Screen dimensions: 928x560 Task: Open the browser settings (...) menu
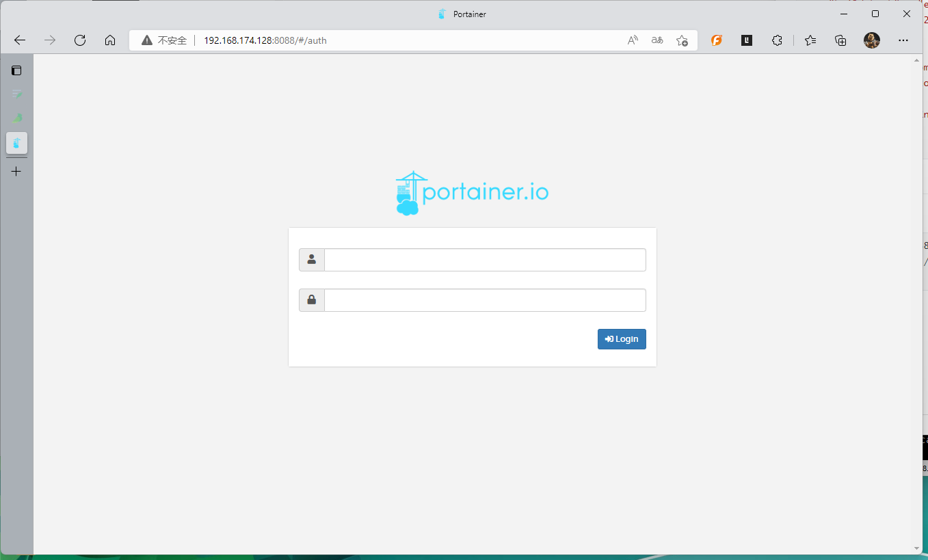(x=903, y=40)
